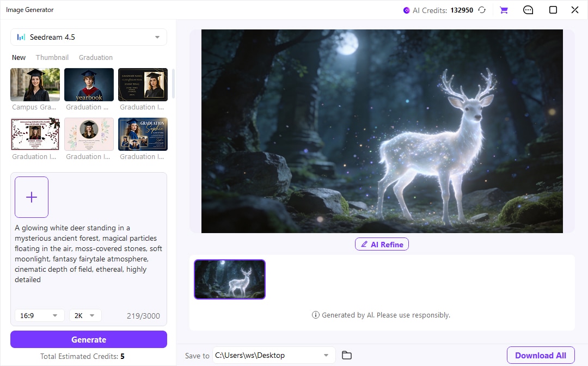This screenshot has height=366, width=588.
Task: Expand the Save to path dropdown
Action: pos(273,355)
